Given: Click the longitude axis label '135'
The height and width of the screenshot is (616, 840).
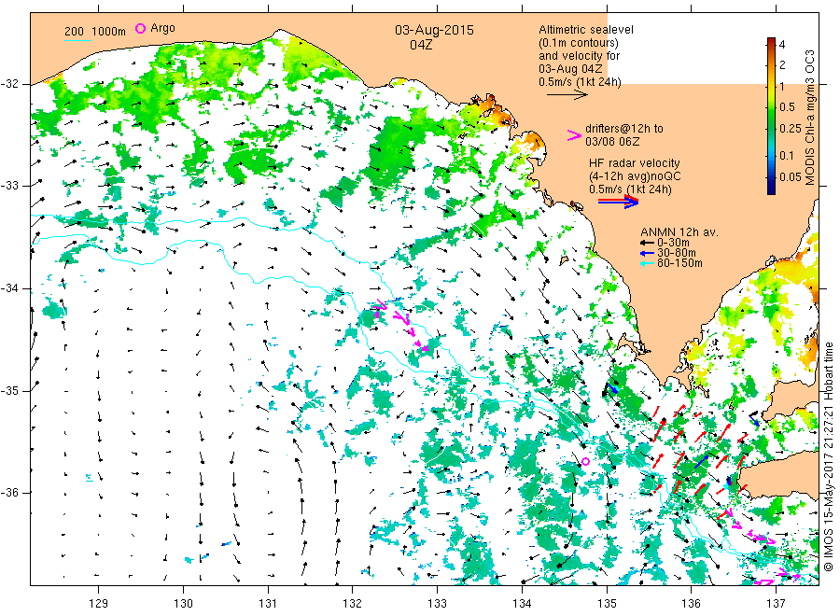Looking at the screenshot, I should tap(607, 604).
